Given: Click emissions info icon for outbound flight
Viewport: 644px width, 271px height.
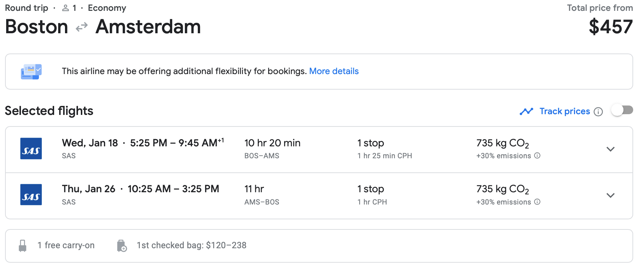Looking at the screenshot, I should [x=537, y=156].
